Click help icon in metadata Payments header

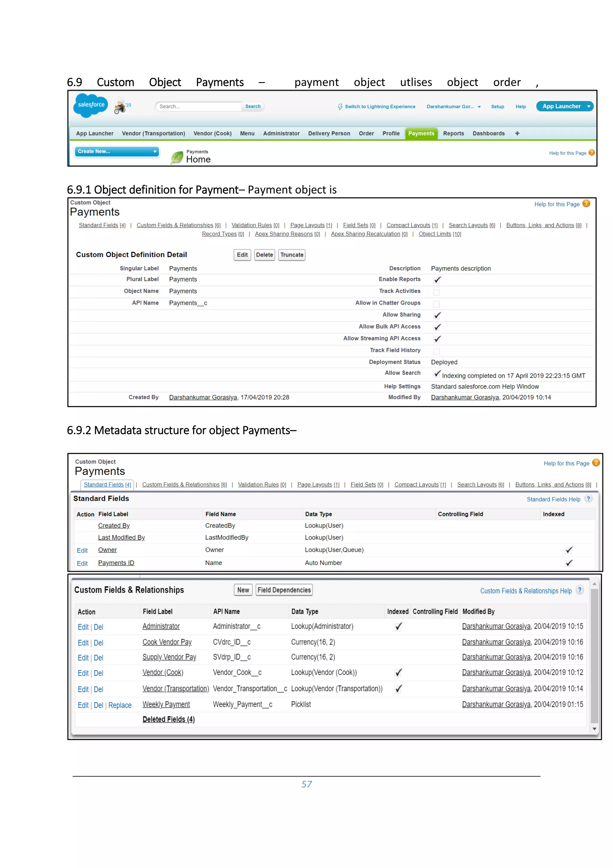596,463
